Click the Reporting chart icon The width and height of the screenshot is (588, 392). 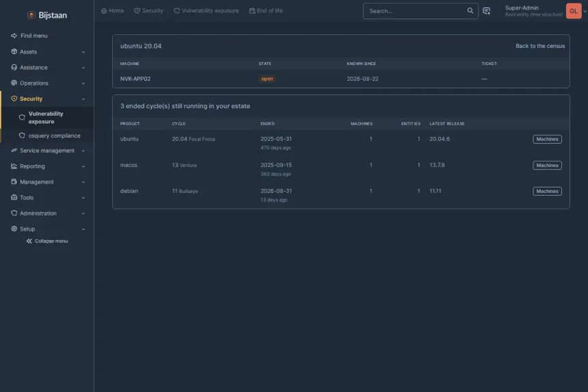click(x=14, y=166)
